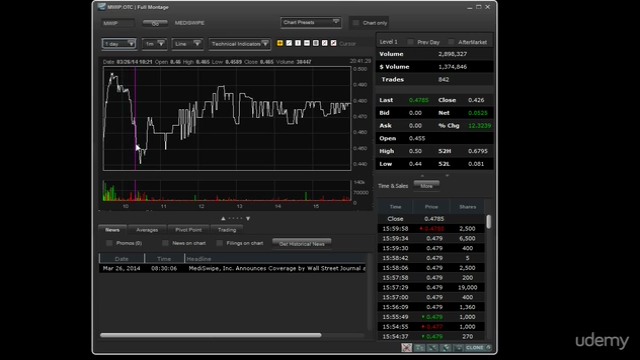Viewport: 640px width, 360px height.
Task: Click the third teal bottom-bar icon with pin shape
Action: pos(446,347)
